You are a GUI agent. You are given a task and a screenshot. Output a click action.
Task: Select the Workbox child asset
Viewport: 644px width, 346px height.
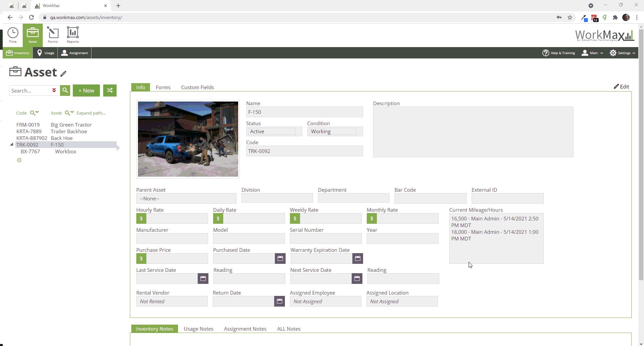coord(65,151)
